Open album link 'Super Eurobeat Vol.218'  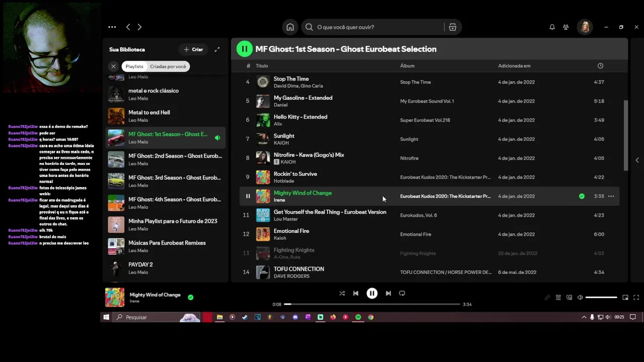(425, 120)
